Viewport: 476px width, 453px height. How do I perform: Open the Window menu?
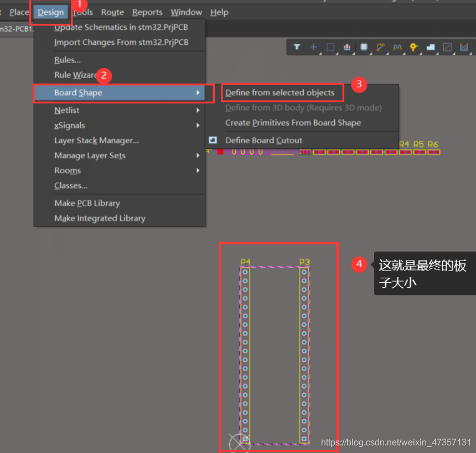tap(186, 12)
